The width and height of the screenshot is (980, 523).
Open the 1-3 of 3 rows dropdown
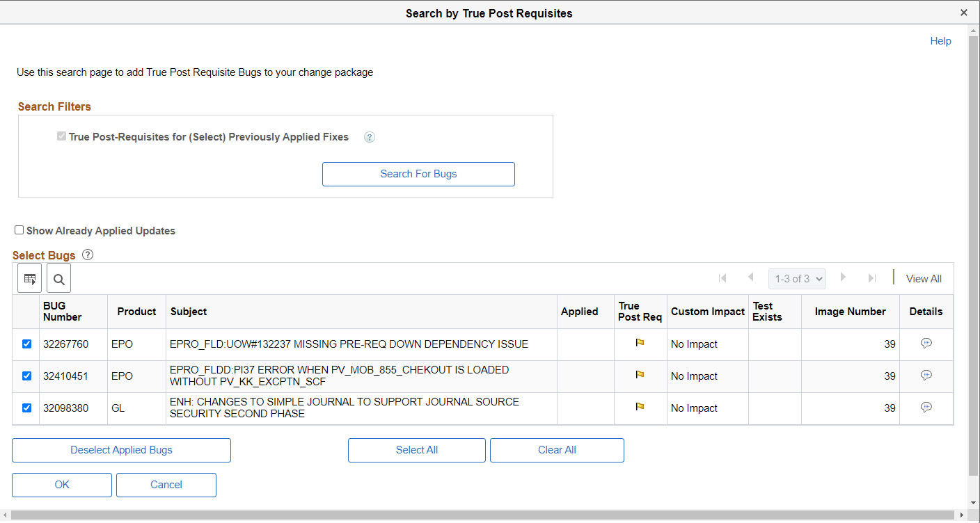[796, 277]
